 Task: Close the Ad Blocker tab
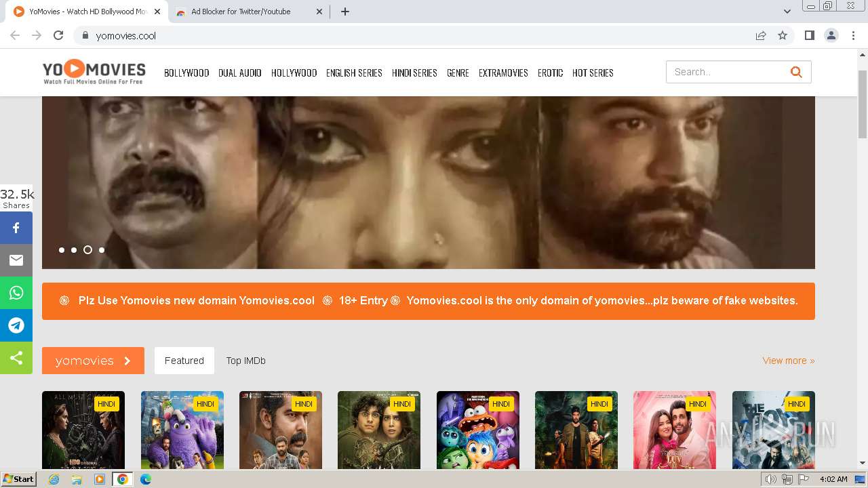point(320,12)
